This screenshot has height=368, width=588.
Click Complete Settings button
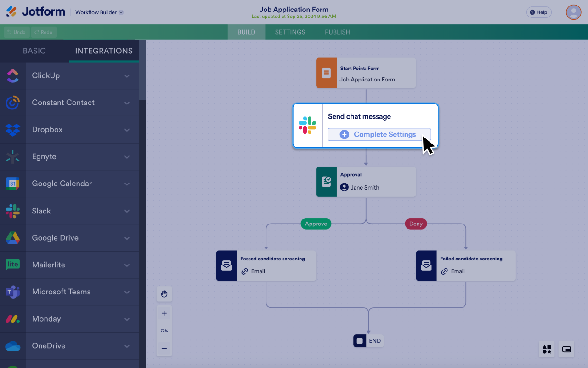(x=379, y=134)
